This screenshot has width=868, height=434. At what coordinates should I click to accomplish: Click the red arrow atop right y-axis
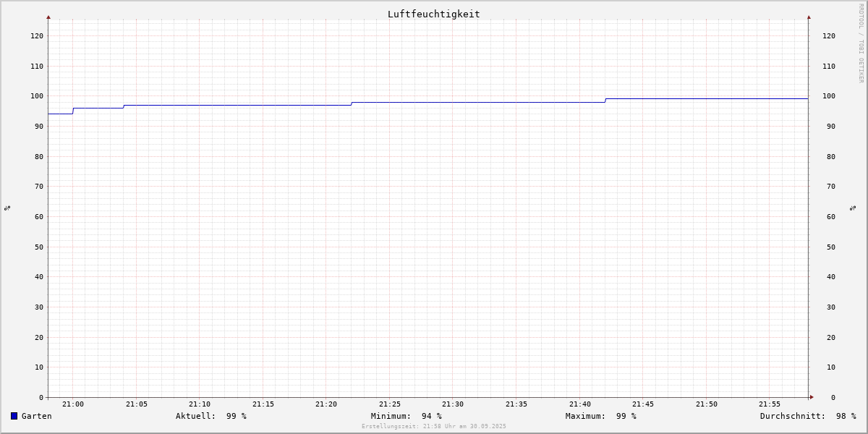click(x=809, y=17)
